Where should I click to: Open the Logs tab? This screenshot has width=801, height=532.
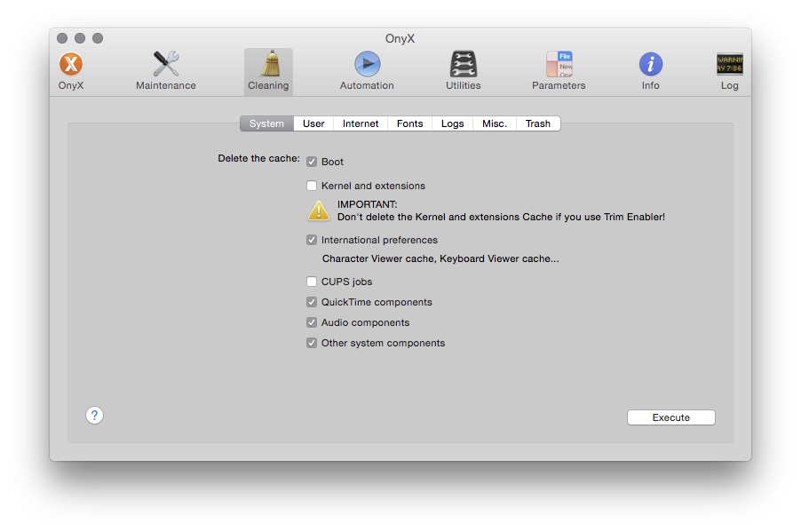coord(453,123)
